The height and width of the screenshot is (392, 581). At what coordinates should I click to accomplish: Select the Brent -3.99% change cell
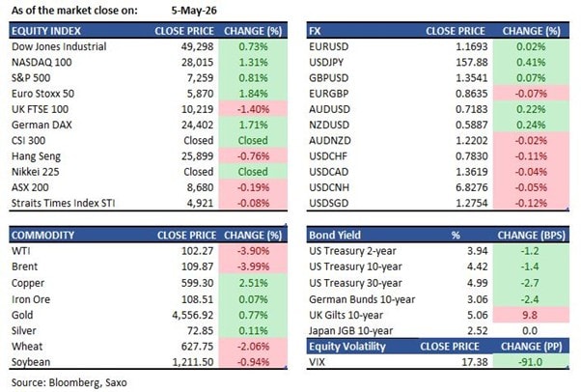click(253, 266)
